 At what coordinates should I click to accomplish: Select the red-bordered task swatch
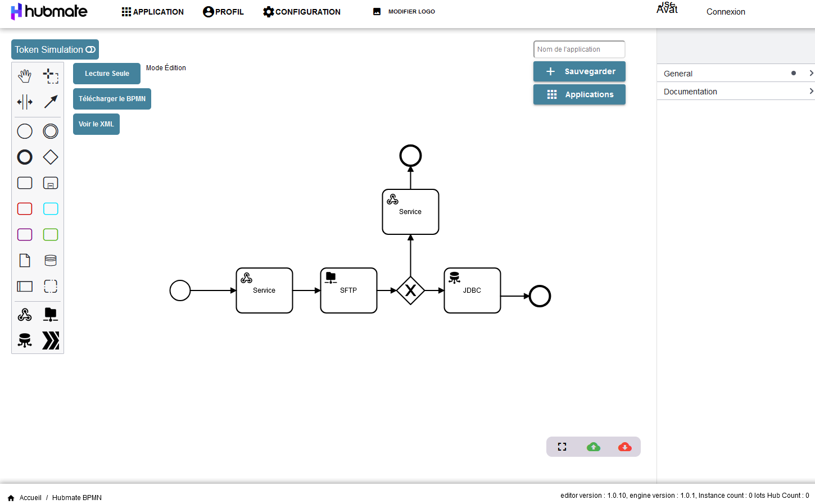[25, 209]
